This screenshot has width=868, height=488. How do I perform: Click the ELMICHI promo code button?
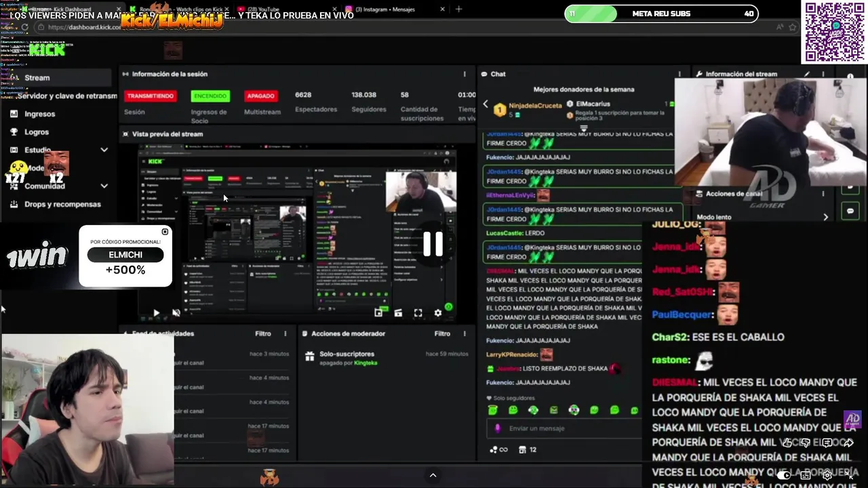point(125,255)
